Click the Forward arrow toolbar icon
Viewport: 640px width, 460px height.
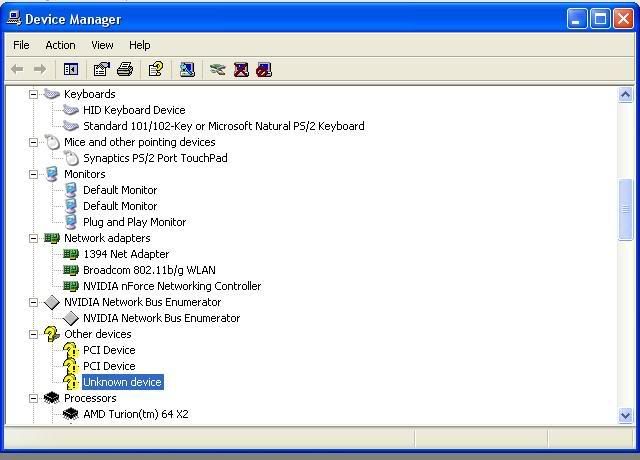tap(40, 69)
